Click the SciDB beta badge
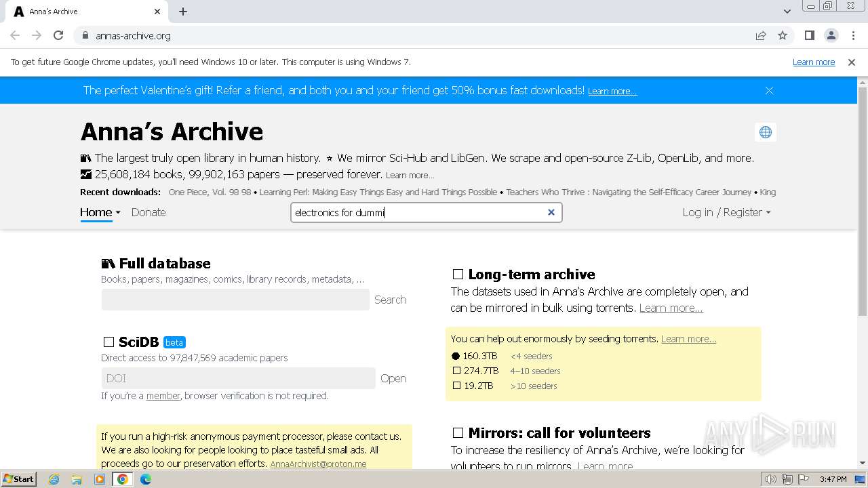868x488 pixels. point(174,342)
